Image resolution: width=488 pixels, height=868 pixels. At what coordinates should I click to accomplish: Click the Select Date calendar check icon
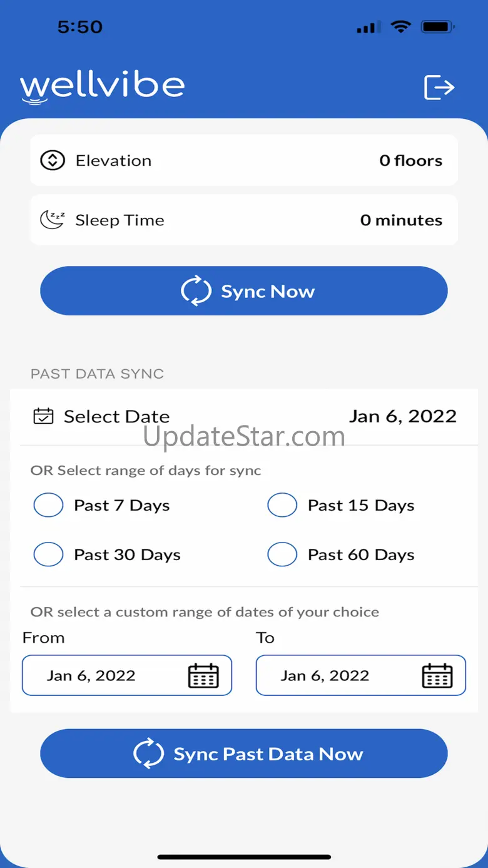(x=43, y=416)
